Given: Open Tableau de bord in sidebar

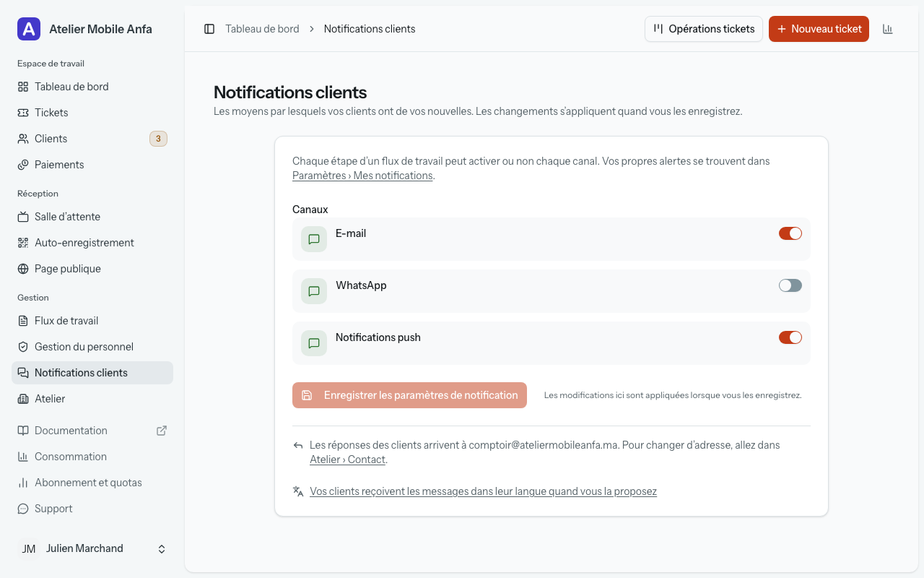Looking at the screenshot, I should tap(92, 87).
